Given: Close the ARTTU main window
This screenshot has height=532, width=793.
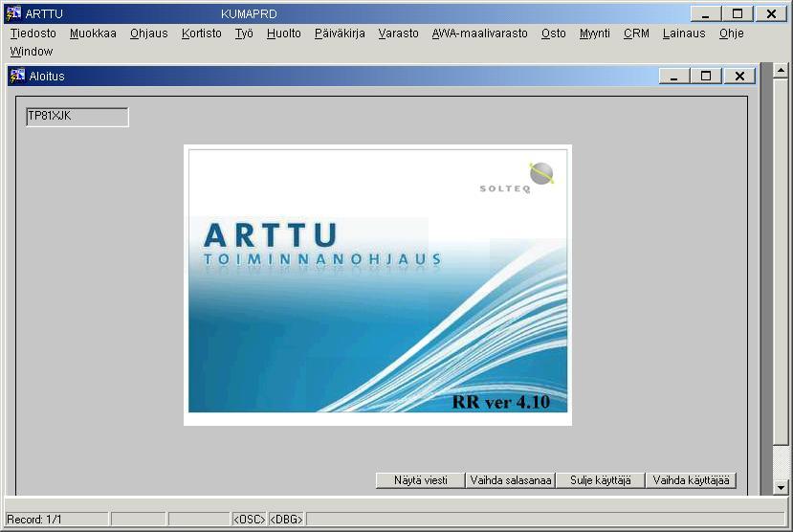Looking at the screenshot, I should [771, 13].
